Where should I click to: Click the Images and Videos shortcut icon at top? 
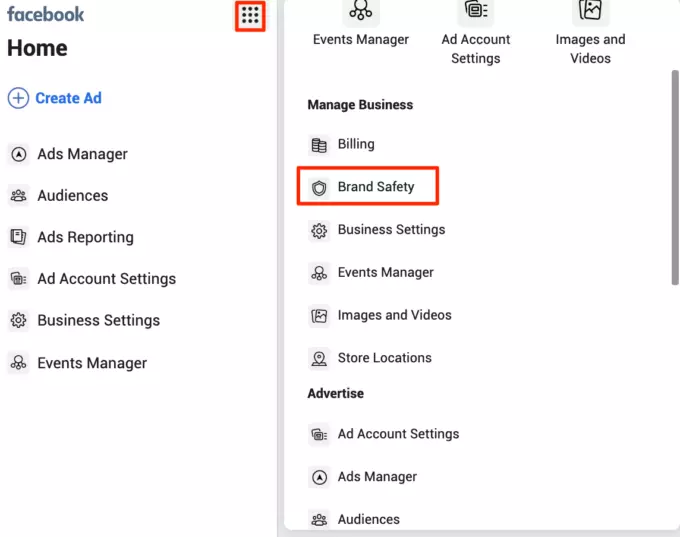pos(590,11)
